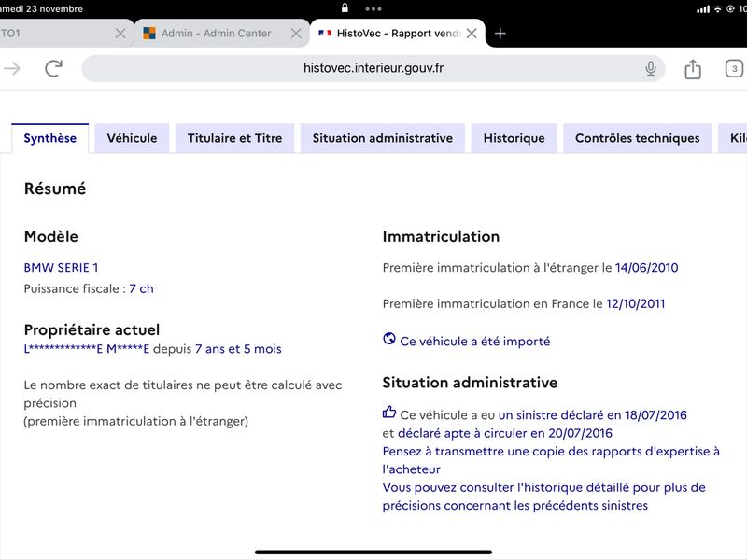Click the 7 ch fiscal power value

click(142, 288)
